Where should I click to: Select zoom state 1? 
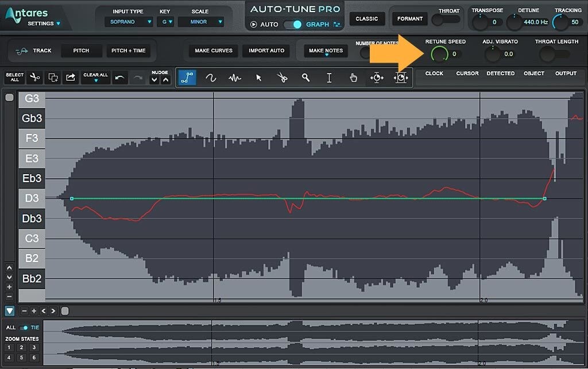coord(9,348)
